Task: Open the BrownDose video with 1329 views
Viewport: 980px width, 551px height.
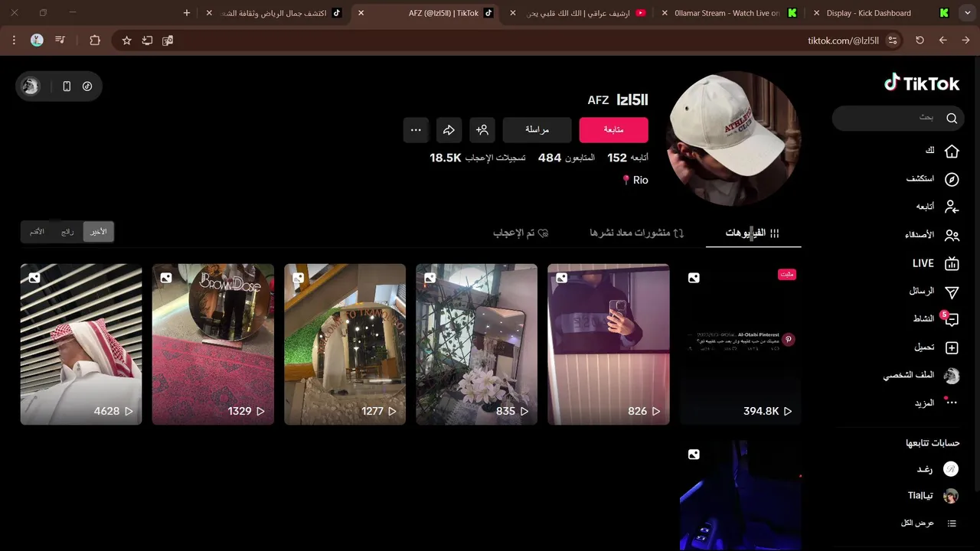Action: [213, 344]
